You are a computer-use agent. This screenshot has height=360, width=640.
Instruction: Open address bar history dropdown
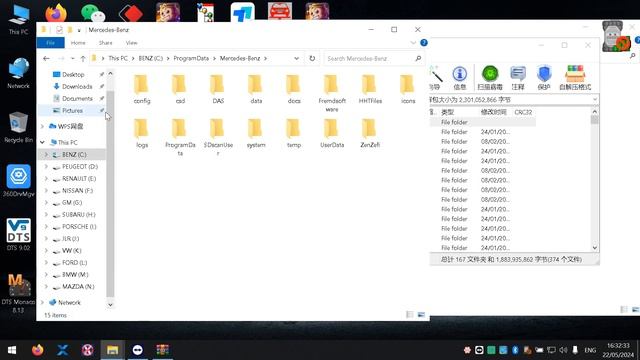click(x=296, y=58)
